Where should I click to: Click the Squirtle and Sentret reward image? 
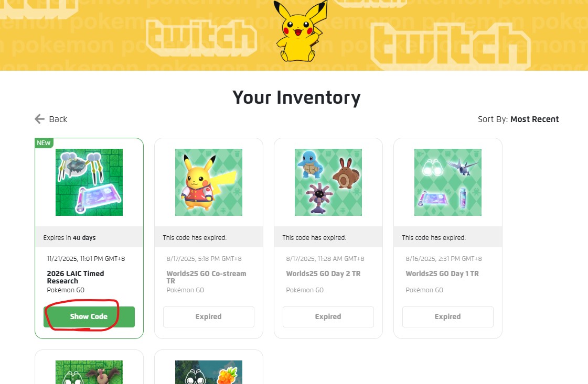[x=328, y=182]
